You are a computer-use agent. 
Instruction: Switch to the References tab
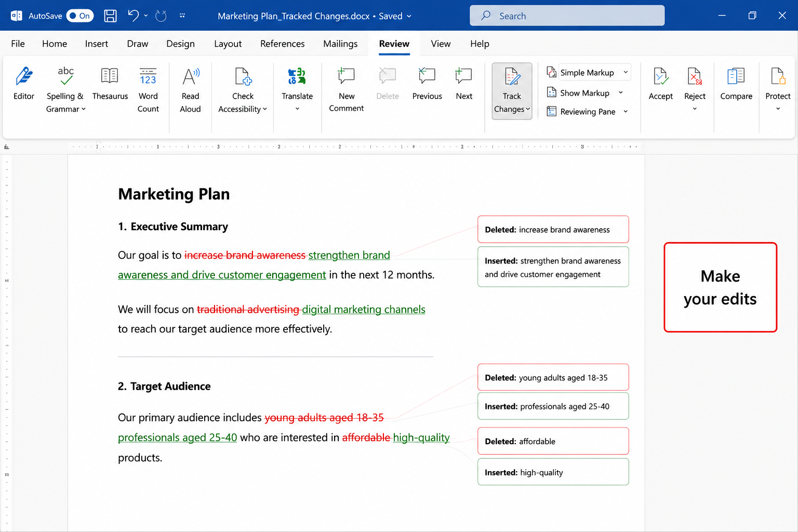click(x=282, y=44)
